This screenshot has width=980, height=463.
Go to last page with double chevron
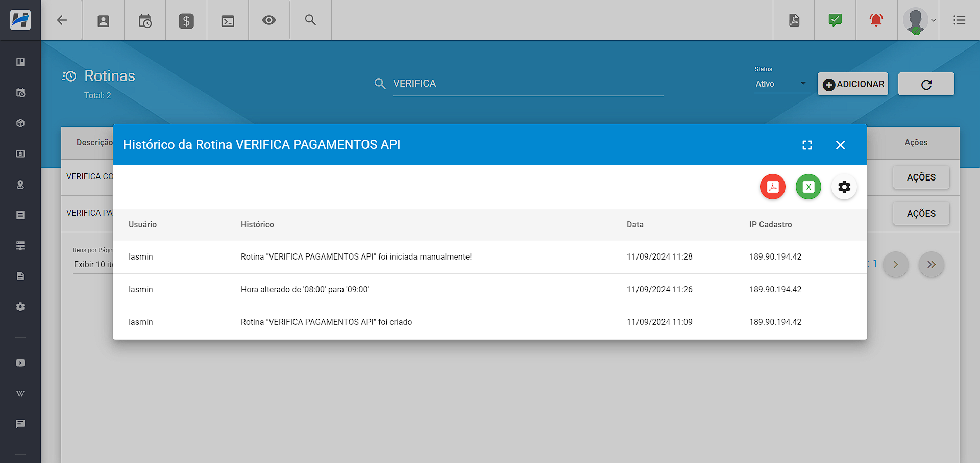(x=932, y=265)
